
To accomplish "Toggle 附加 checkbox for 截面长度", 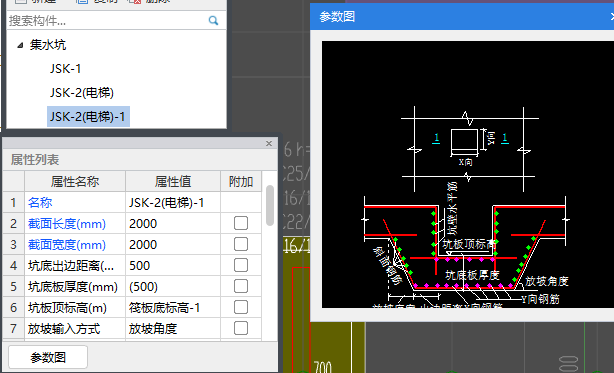I will (x=241, y=223).
